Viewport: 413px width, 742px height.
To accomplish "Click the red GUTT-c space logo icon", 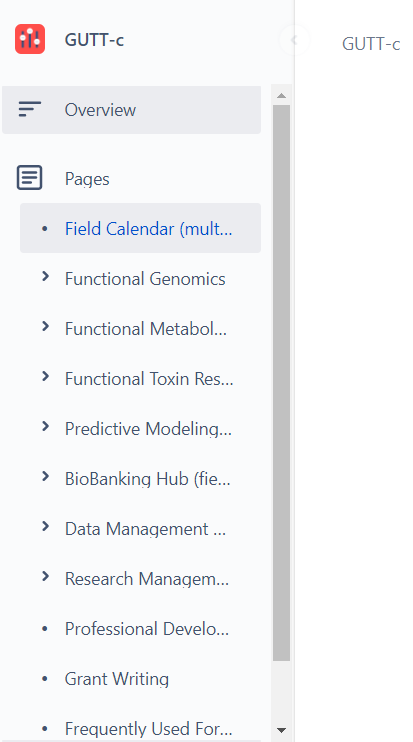I will 30,39.
